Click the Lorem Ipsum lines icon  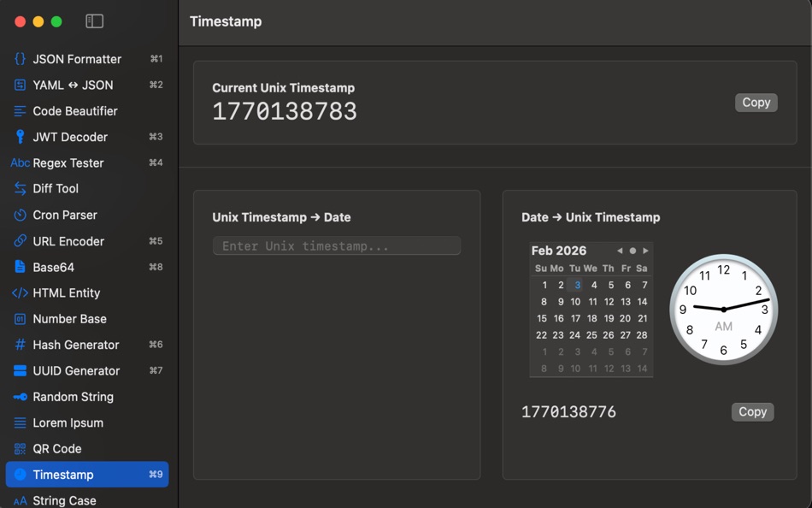[20, 423]
